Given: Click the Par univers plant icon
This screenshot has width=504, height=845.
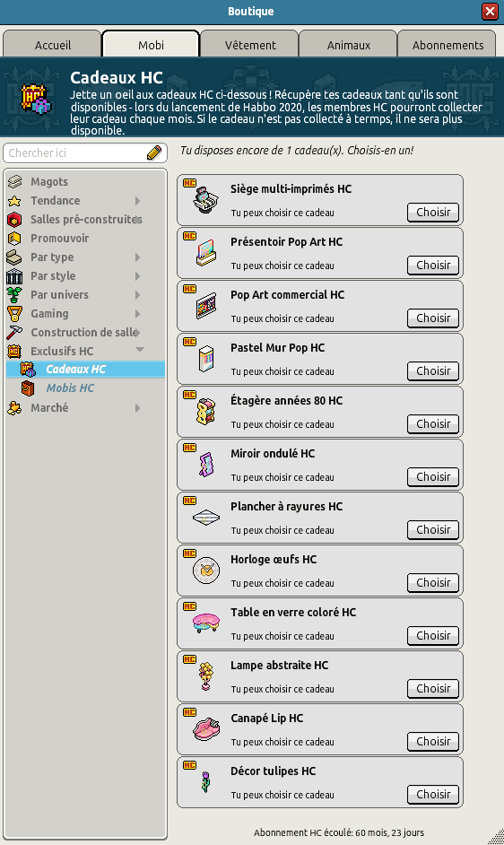Looking at the screenshot, I should pos(14,295).
